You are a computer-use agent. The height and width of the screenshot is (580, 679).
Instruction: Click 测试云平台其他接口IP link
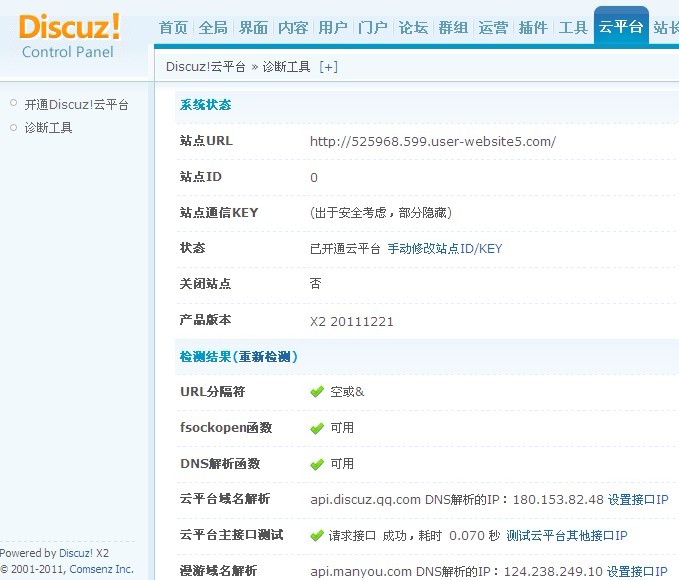pos(567,535)
